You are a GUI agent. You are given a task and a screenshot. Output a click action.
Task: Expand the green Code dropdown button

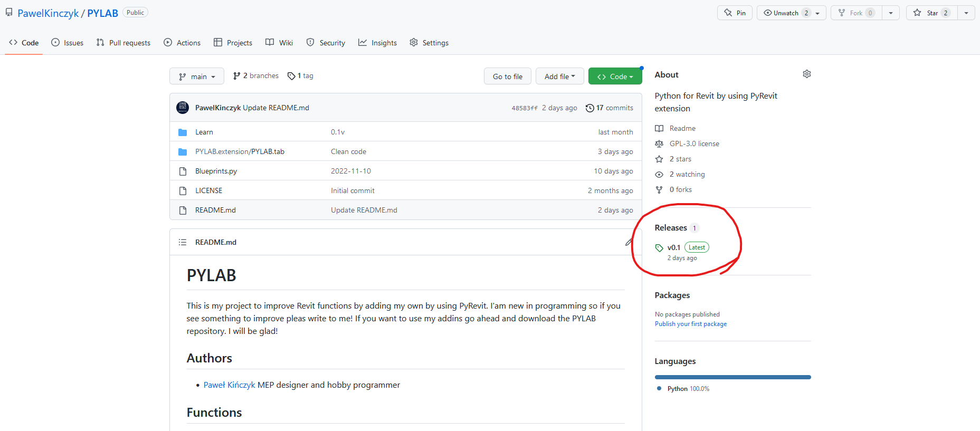pyautogui.click(x=615, y=76)
